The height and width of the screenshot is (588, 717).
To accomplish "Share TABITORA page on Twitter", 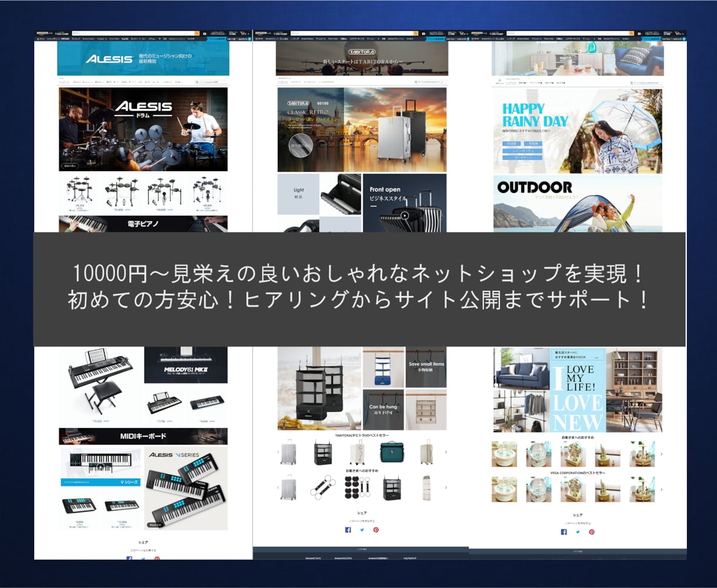I will point(362,530).
